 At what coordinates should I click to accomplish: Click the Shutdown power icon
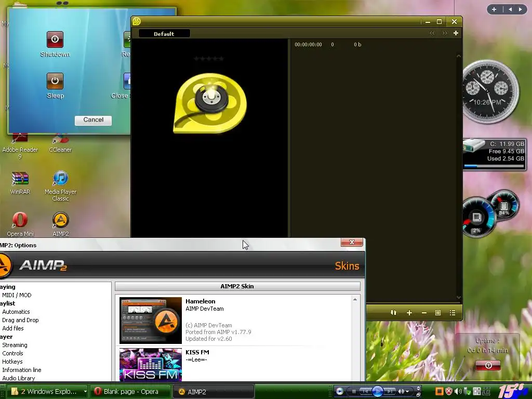[x=55, y=39]
